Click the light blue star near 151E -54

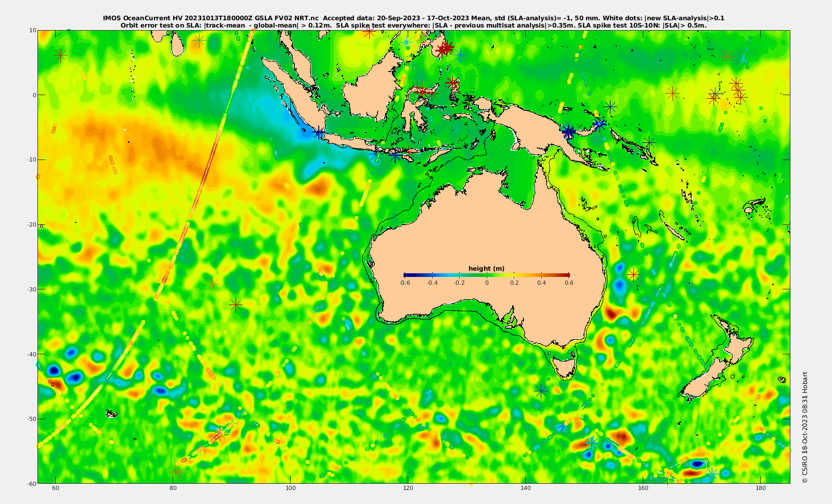pyautogui.click(x=591, y=443)
